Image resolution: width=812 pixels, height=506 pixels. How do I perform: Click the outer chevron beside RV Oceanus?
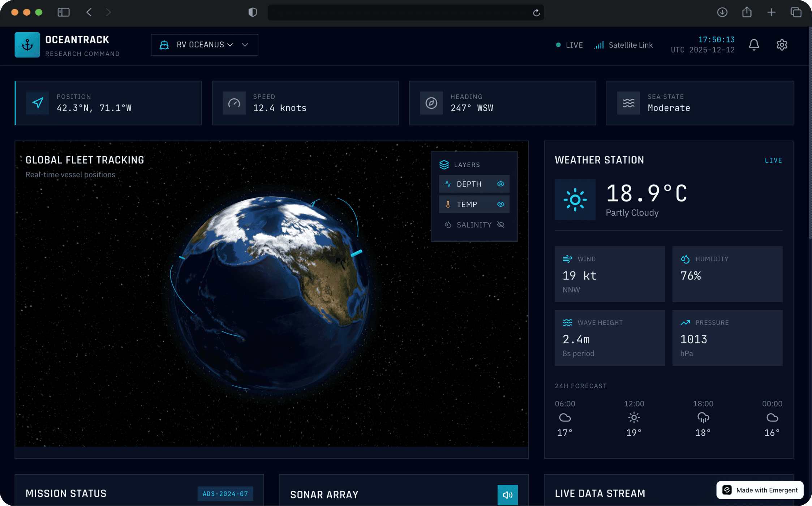coord(245,45)
